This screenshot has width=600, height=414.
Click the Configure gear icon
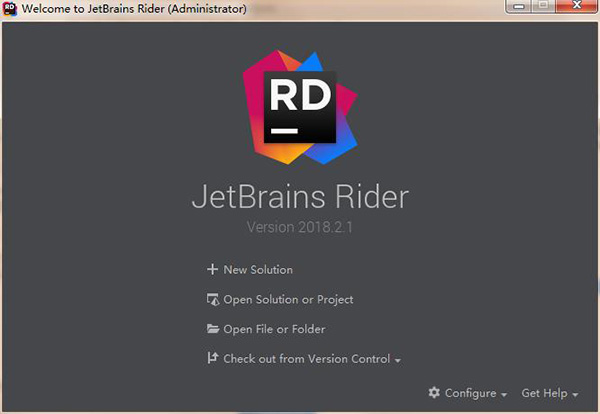pos(434,393)
